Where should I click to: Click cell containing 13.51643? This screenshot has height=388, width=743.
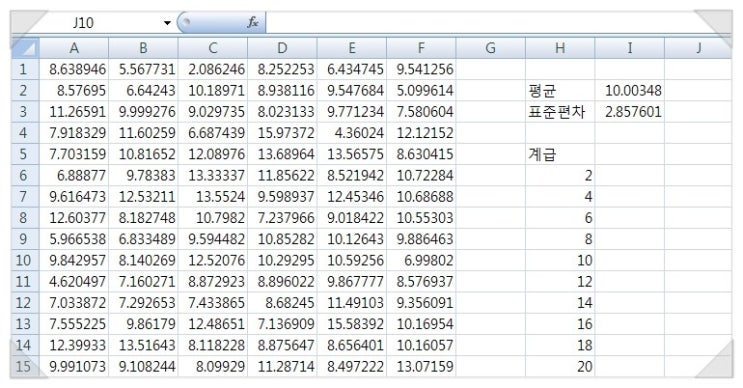click(x=143, y=345)
